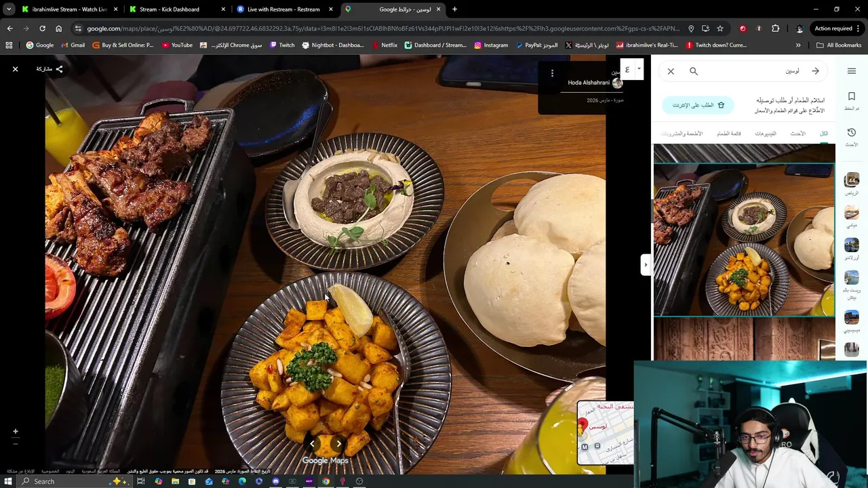The image size is (868, 488).
Task: Open the language dropdown arrow next to ع
Action: [x=638, y=68]
